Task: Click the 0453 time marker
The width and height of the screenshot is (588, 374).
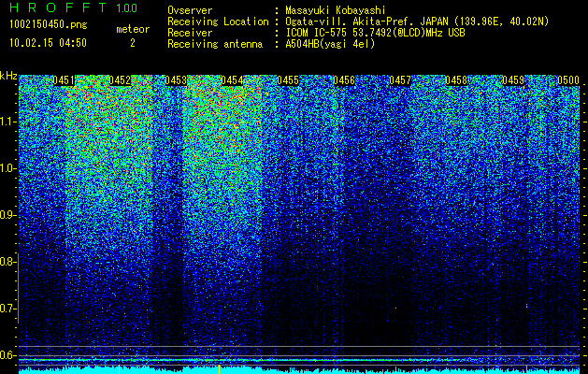Action: 176,80
